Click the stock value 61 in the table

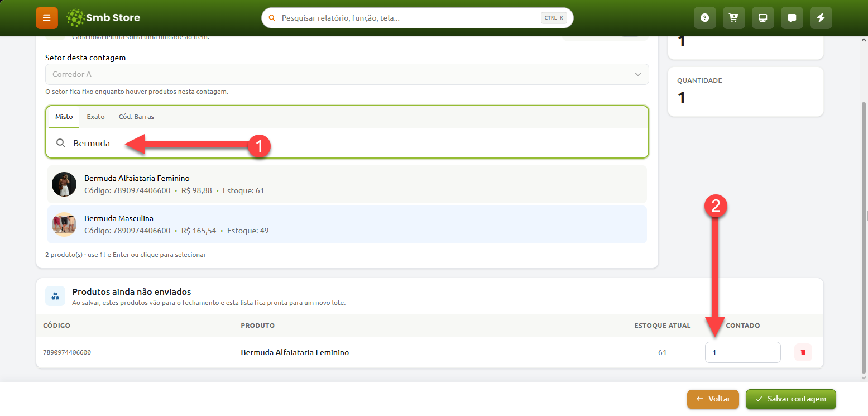coord(662,352)
